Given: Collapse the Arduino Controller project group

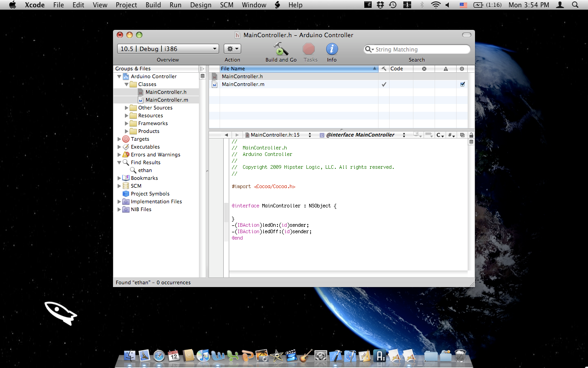Looking at the screenshot, I should click(119, 76).
